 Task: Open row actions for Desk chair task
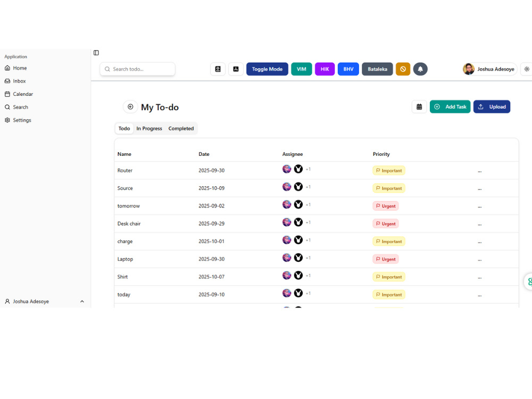click(479, 225)
